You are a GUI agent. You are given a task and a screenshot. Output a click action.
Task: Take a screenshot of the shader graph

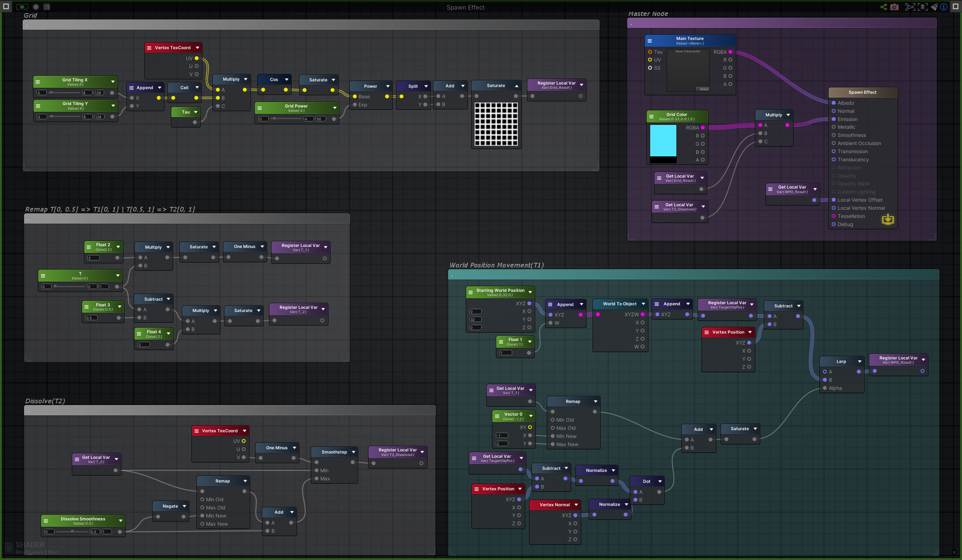(x=894, y=6)
